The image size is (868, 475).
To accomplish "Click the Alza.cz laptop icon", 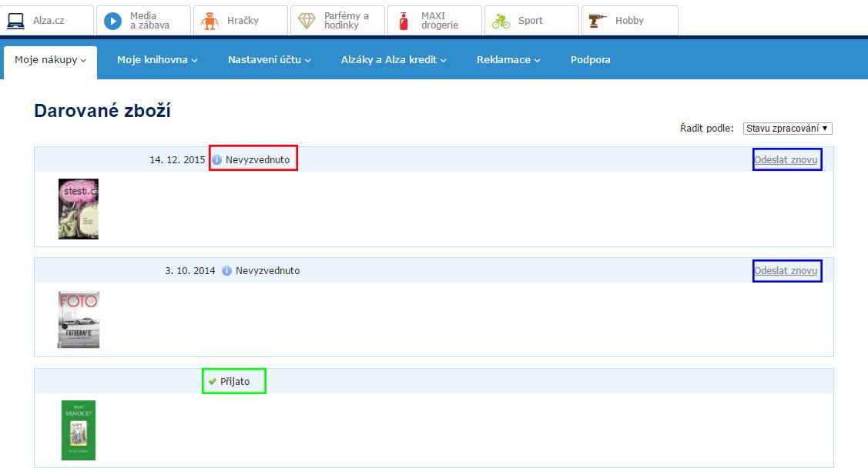I will [x=16, y=21].
